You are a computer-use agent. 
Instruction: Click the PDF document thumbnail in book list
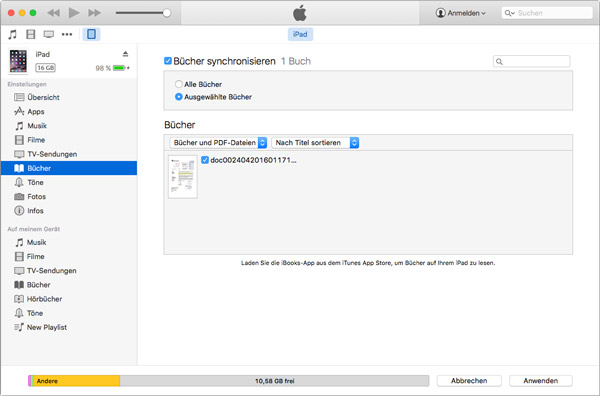[183, 177]
